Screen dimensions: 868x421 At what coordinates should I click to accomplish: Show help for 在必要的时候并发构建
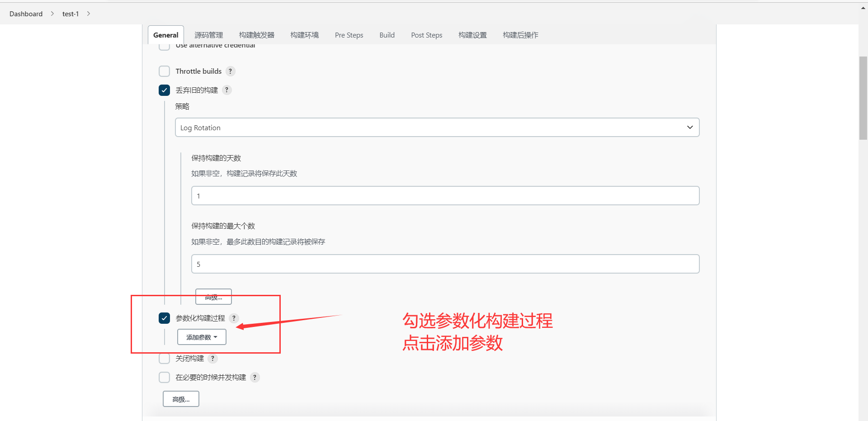coord(255,378)
